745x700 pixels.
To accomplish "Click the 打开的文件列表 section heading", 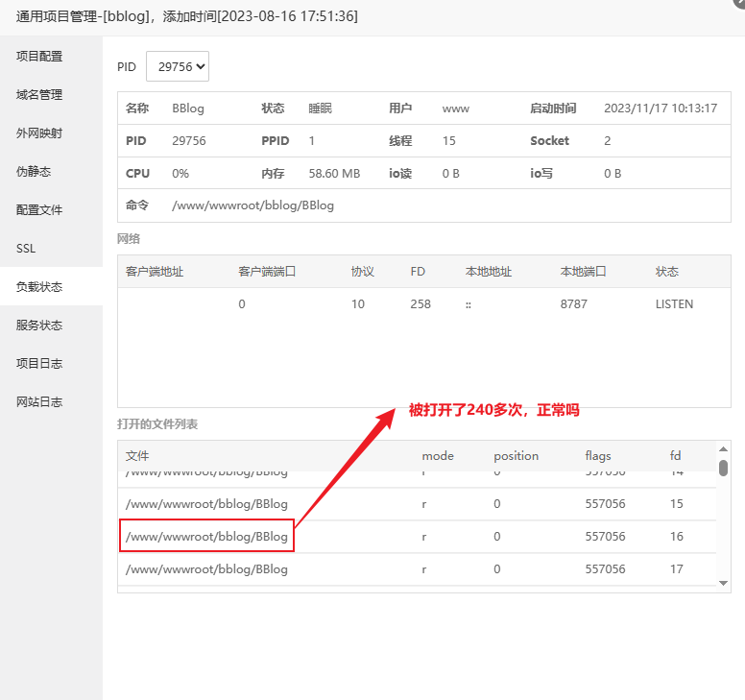I will 157,424.
